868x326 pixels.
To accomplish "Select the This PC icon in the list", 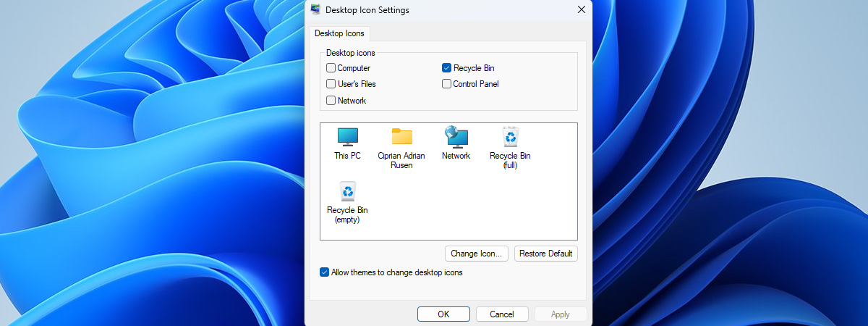I will 347,143.
